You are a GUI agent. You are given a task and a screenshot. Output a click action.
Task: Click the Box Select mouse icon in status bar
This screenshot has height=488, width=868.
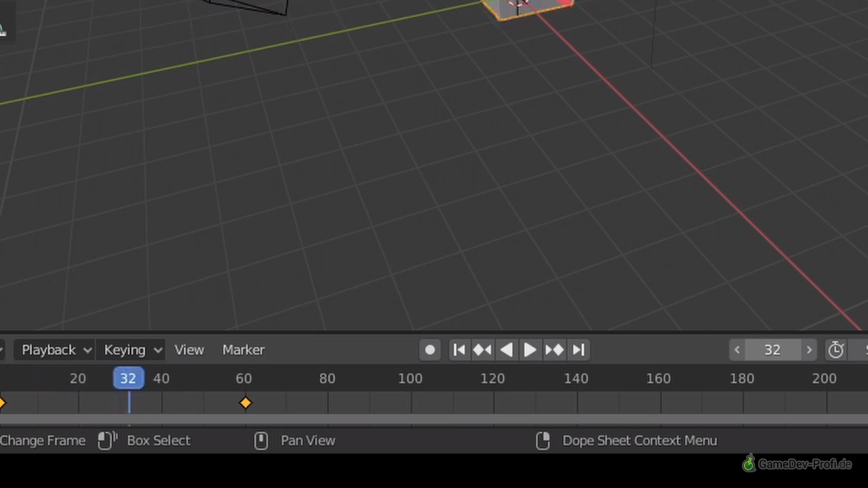106,441
